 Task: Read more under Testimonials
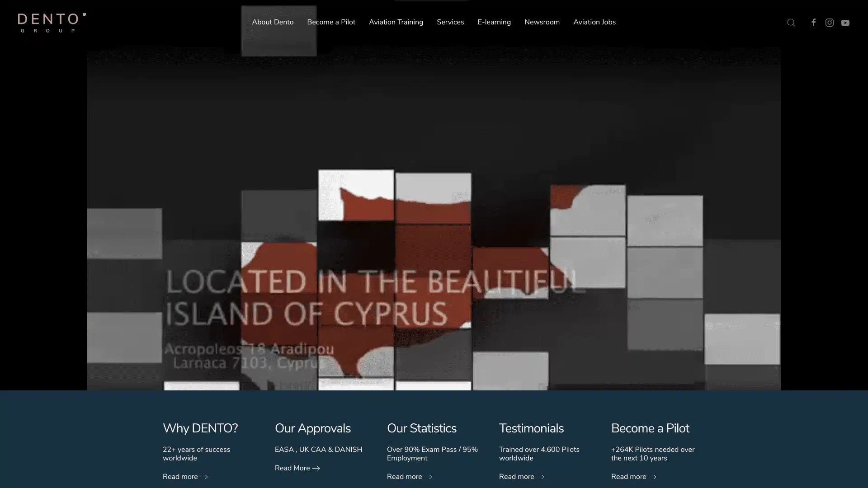pos(516,477)
